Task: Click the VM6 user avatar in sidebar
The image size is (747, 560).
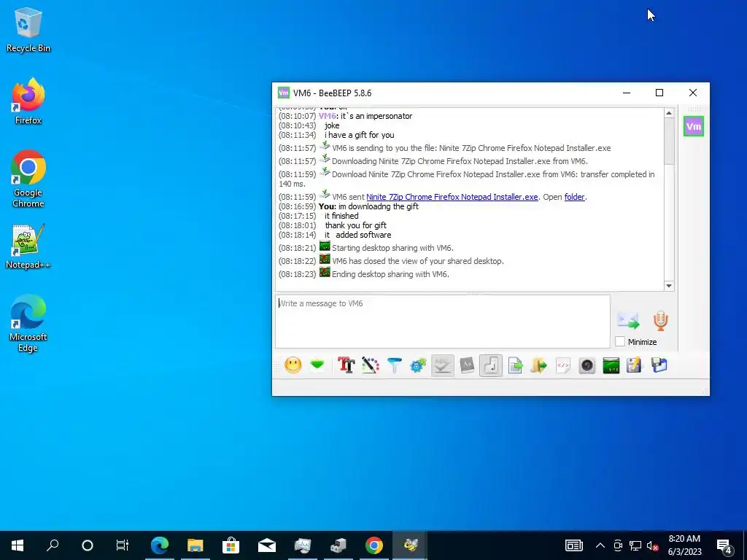Action: pyautogui.click(x=694, y=126)
